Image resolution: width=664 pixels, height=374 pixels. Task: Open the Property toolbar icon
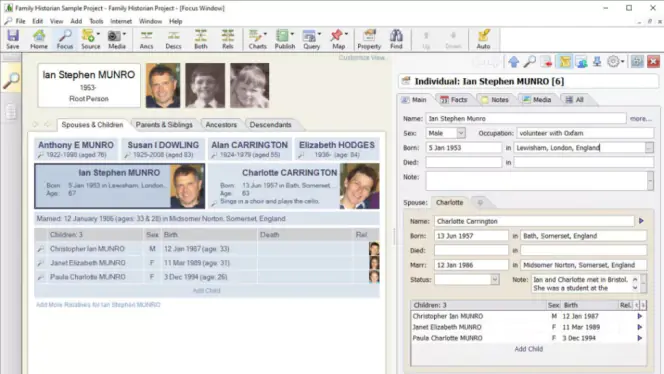point(369,39)
